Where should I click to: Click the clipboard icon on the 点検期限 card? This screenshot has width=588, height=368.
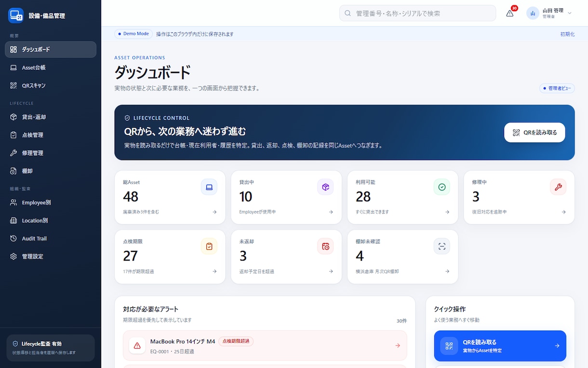coord(209,246)
